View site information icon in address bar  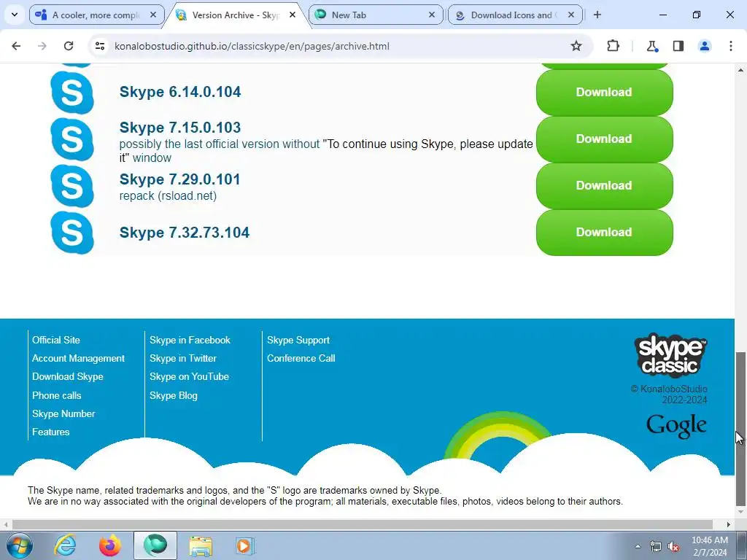pyautogui.click(x=100, y=46)
